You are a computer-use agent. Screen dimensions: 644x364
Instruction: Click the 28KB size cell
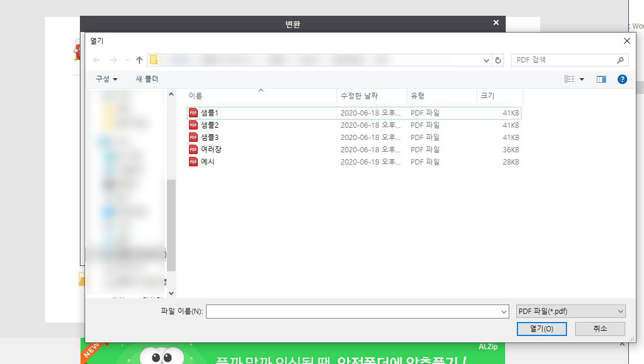[510, 162]
